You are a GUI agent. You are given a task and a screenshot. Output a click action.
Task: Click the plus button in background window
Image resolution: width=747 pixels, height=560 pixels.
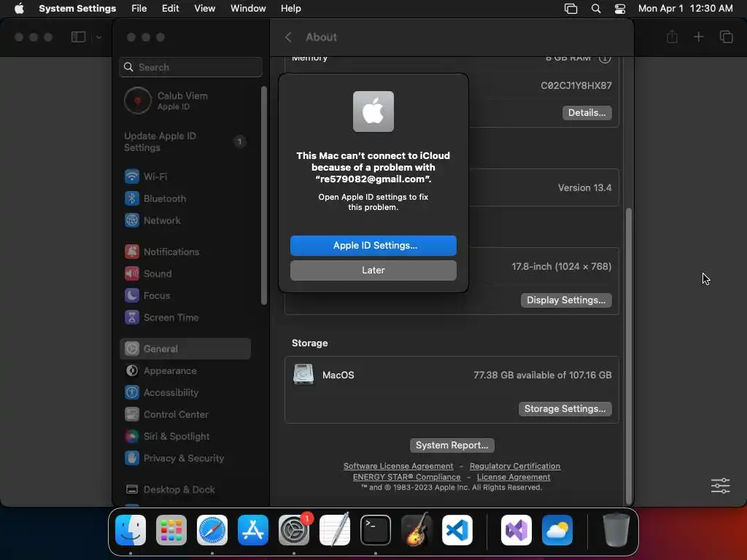(698, 36)
